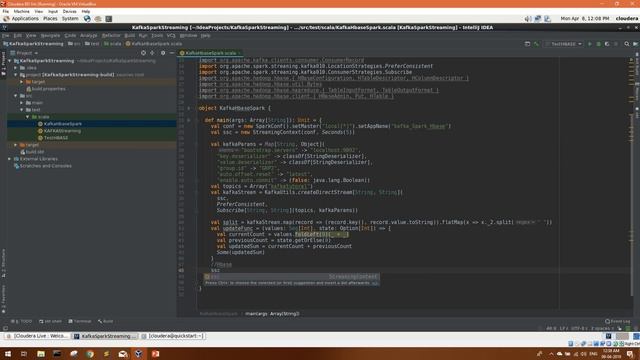
Task: Switch to Cloudera Live browser window in guest taskbar
Action: pyautogui.click(x=37, y=336)
